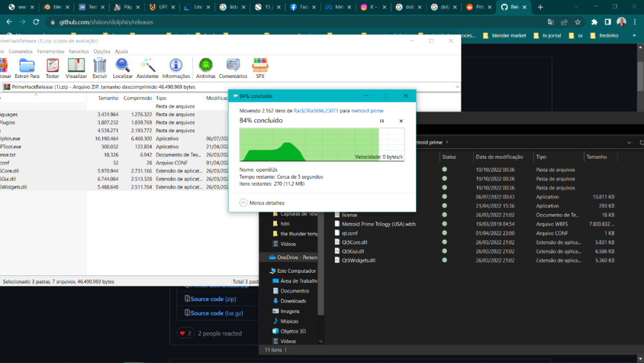Click the Extrair Para toolbar icon
This screenshot has width=644, height=363.
click(27, 68)
